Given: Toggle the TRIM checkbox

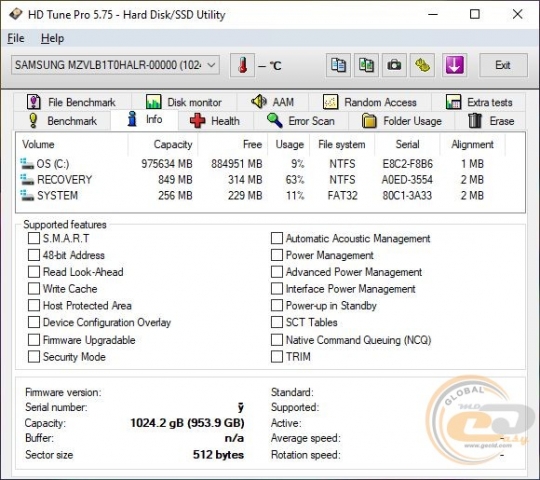Looking at the screenshot, I should pyautogui.click(x=277, y=356).
